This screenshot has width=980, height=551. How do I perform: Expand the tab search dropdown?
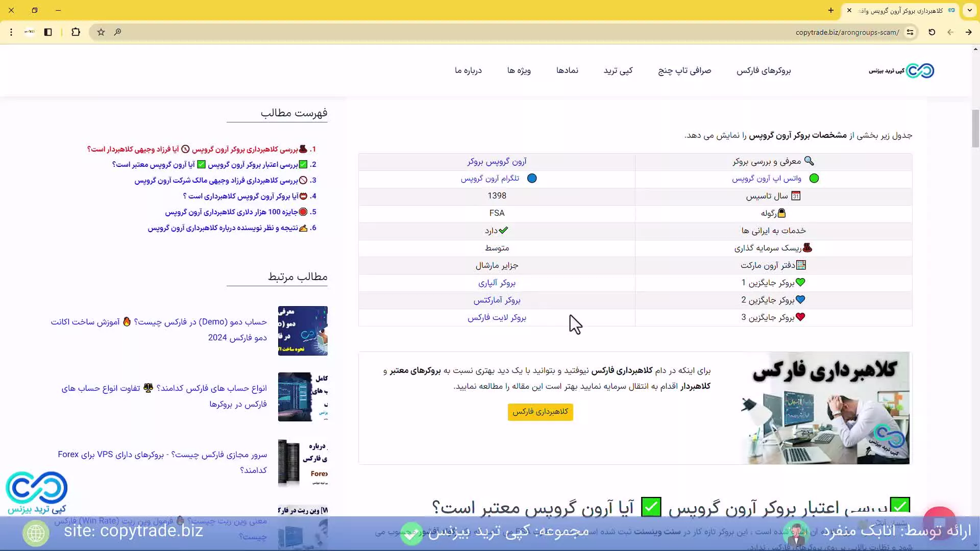[970, 10]
